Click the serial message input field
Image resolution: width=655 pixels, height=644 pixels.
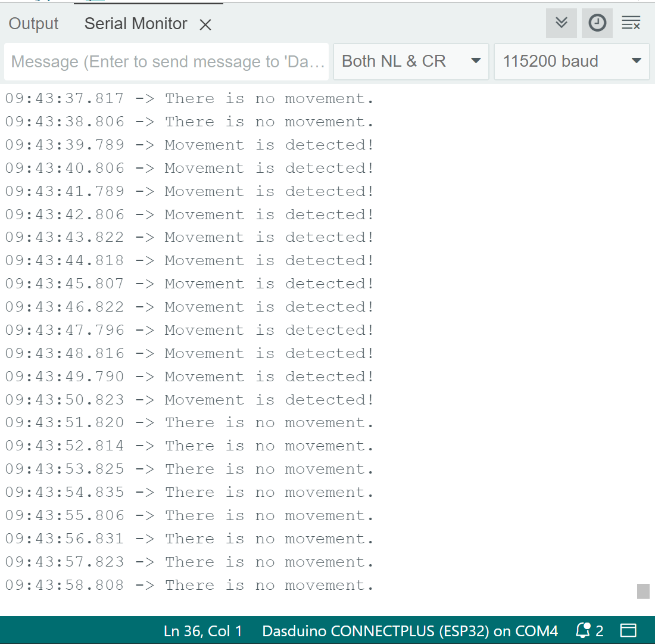167,61
